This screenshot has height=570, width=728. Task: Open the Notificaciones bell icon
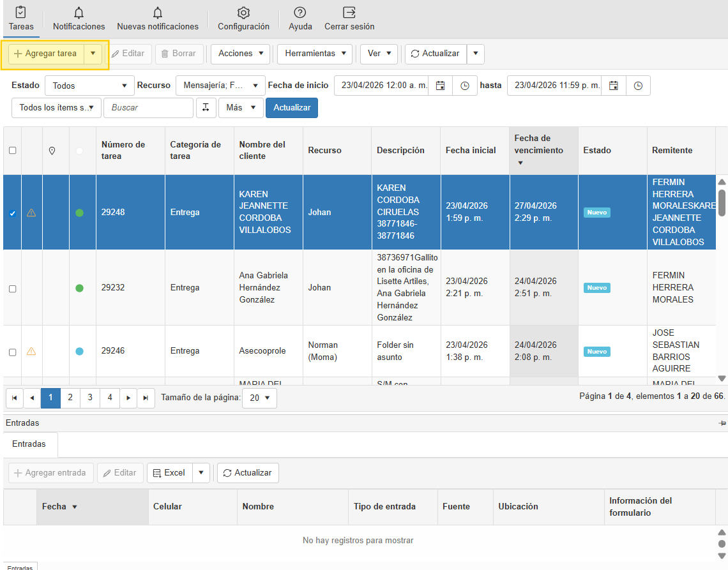[x=79, y=13]
